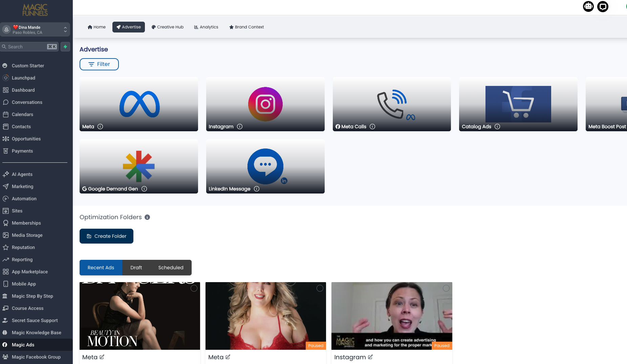Click the green lightning quick-action icon
Viewport: 627px width, 364px height.
point(65,47)
